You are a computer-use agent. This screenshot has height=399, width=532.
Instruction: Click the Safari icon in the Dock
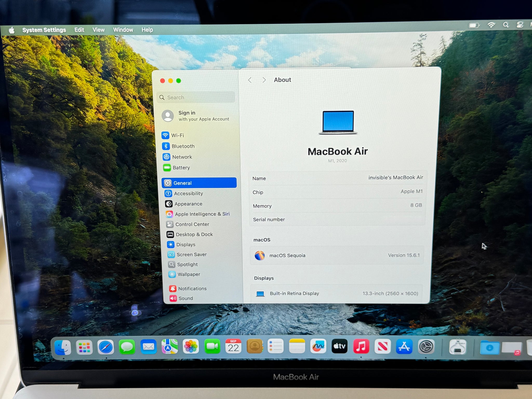106,347
